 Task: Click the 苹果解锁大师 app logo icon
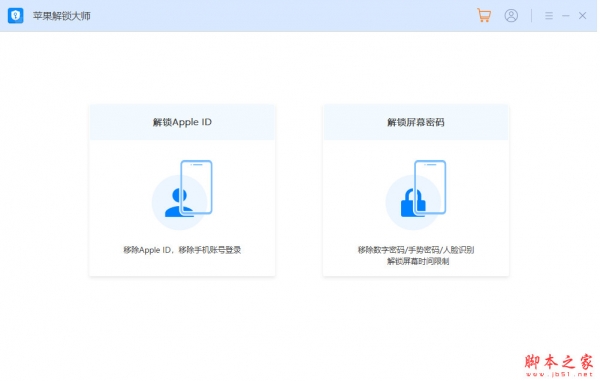coord(16,16)
